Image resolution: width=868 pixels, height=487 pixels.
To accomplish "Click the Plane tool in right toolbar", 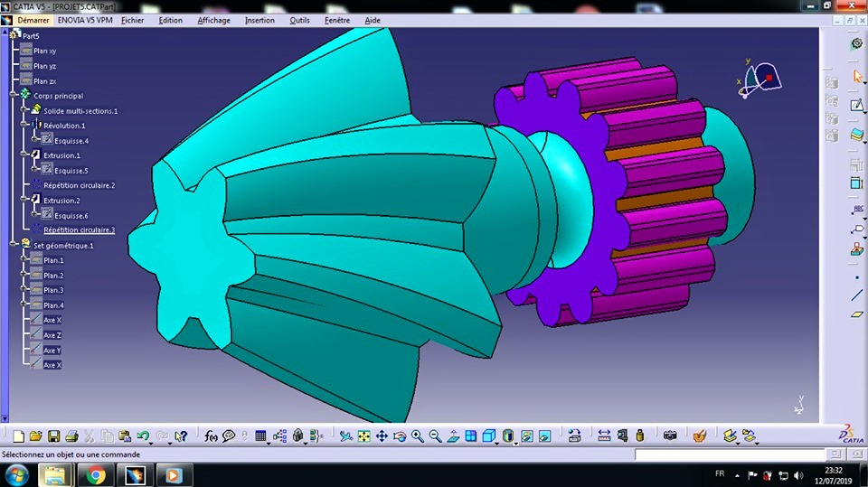I will 857,314.
